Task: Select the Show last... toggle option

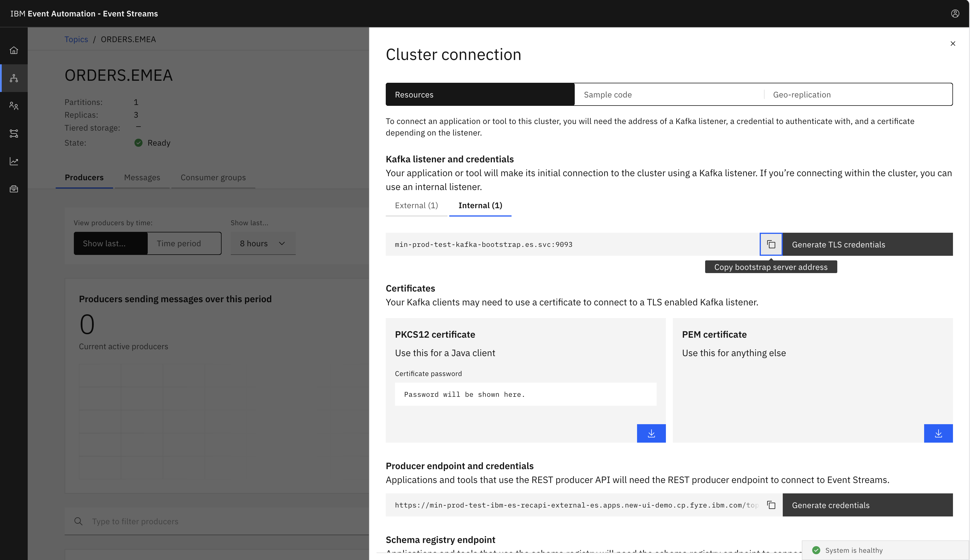Action: [111, 243]
